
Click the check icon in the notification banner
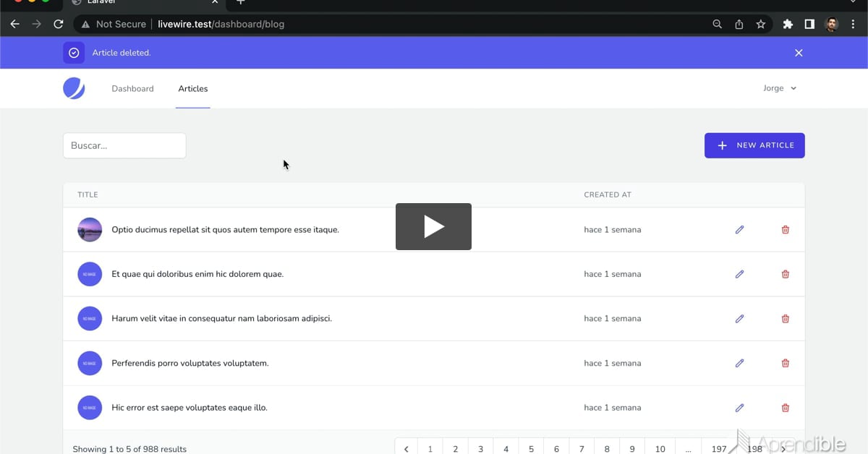[x=74, y=53]
